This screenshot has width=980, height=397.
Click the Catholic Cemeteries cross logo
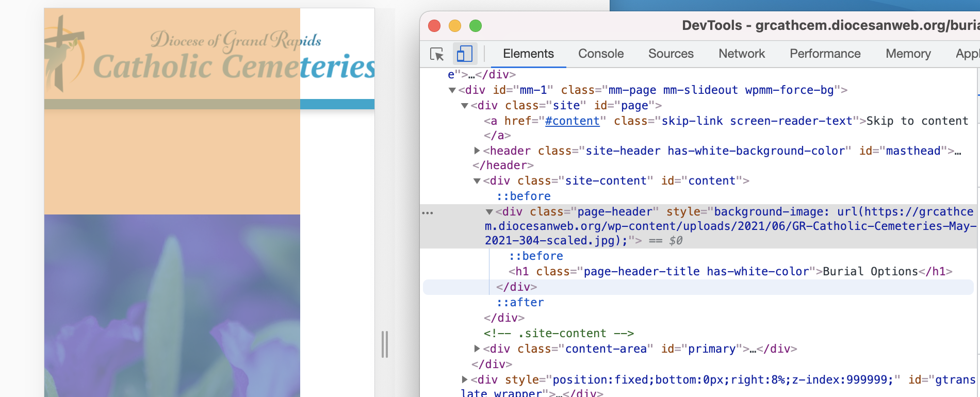pos(63,54)
